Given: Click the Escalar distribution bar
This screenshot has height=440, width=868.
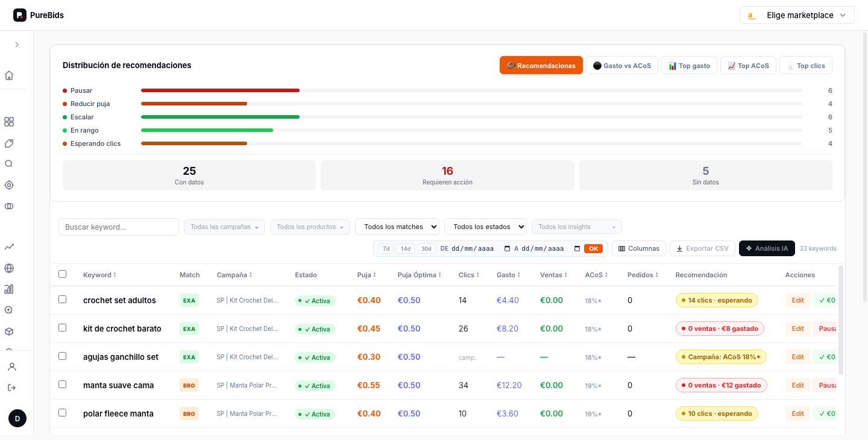Looking at the screenshot, I should pyautogui.click(x=220, y=117).
